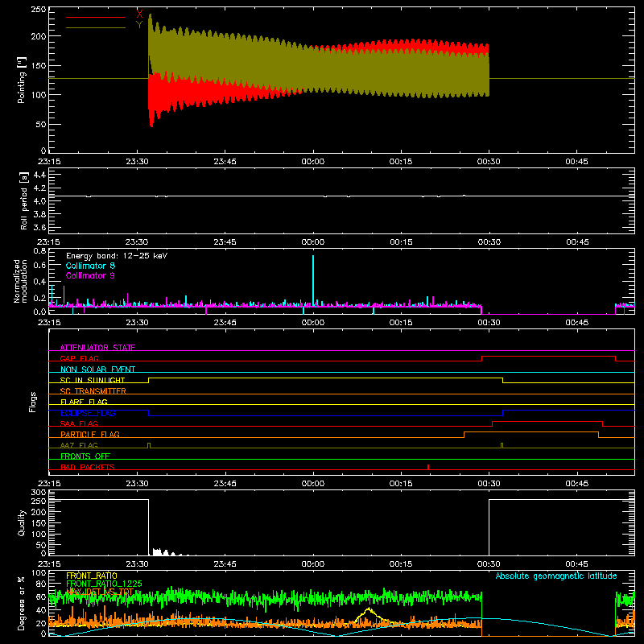644x644 pixels.
Task: Click the 'Roll period [s]' axis title
Action: click(24, 200)
